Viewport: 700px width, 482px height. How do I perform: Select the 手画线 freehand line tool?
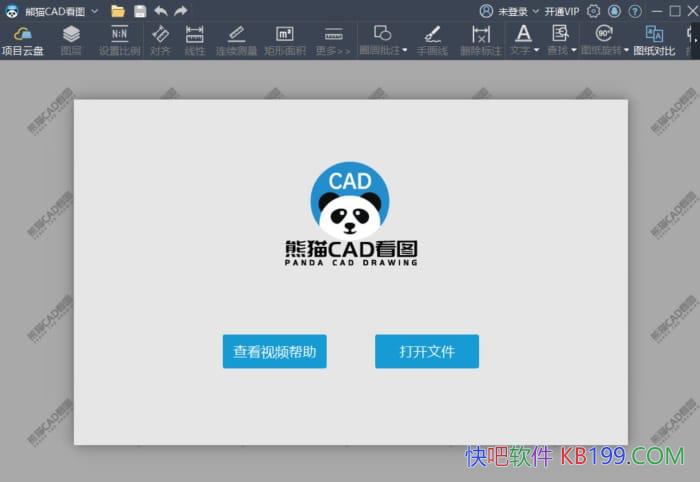point(432,41)
